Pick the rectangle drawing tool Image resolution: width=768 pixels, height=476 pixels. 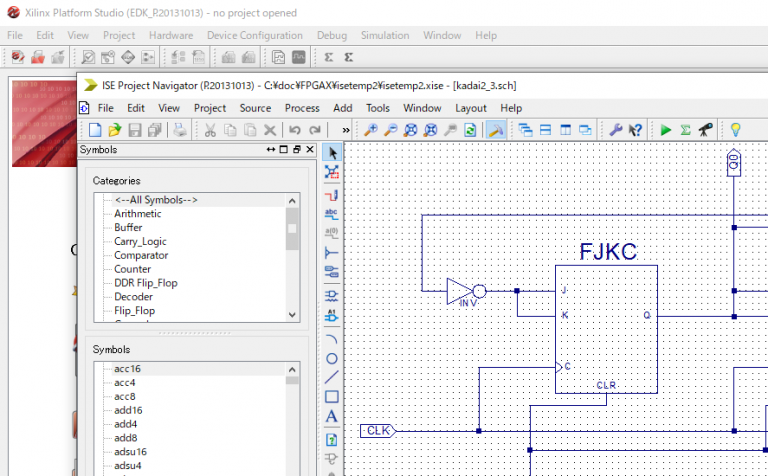[x=333, y=397]
